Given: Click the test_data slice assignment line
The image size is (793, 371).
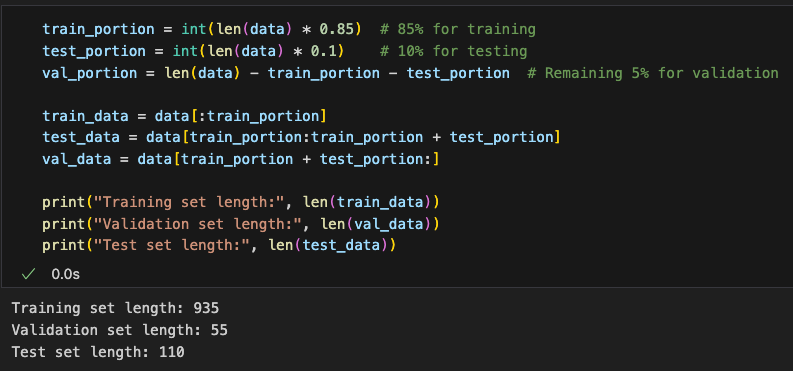Looking at the screenshot, I should (301, 137).
